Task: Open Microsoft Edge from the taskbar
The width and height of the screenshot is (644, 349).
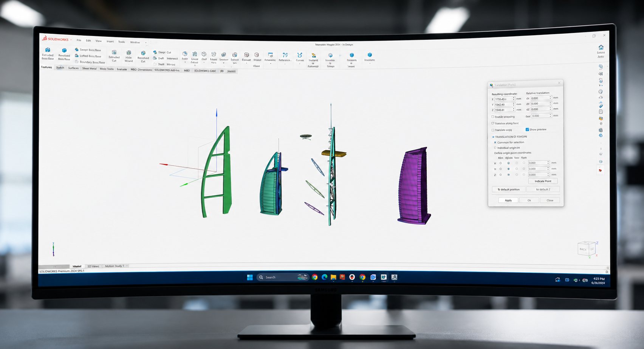Action: tap(324, 277)
